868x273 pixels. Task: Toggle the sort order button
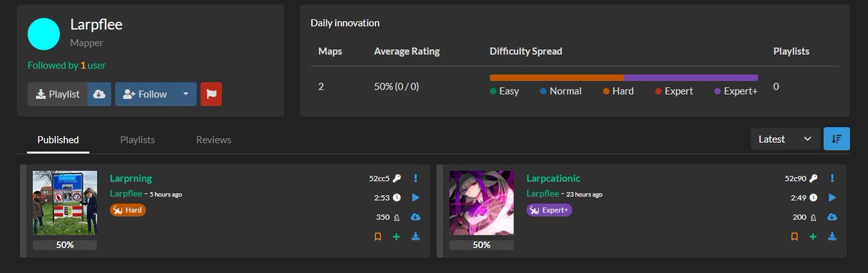(837, 139)
